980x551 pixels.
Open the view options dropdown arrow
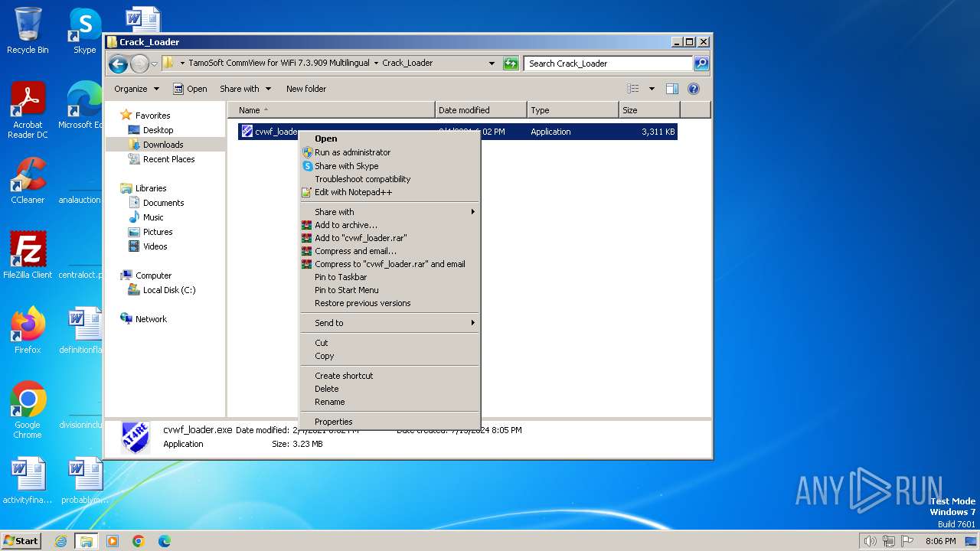(652, 89)
